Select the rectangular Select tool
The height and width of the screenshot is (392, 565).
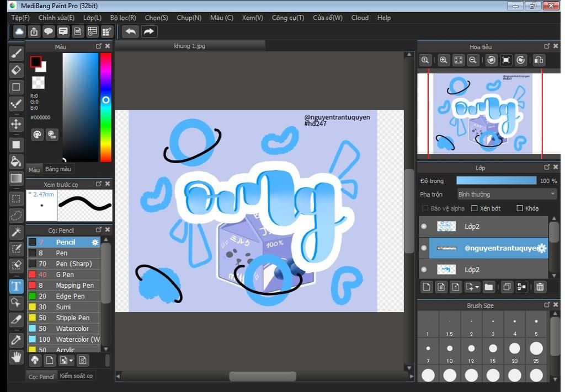click(16, 198)
